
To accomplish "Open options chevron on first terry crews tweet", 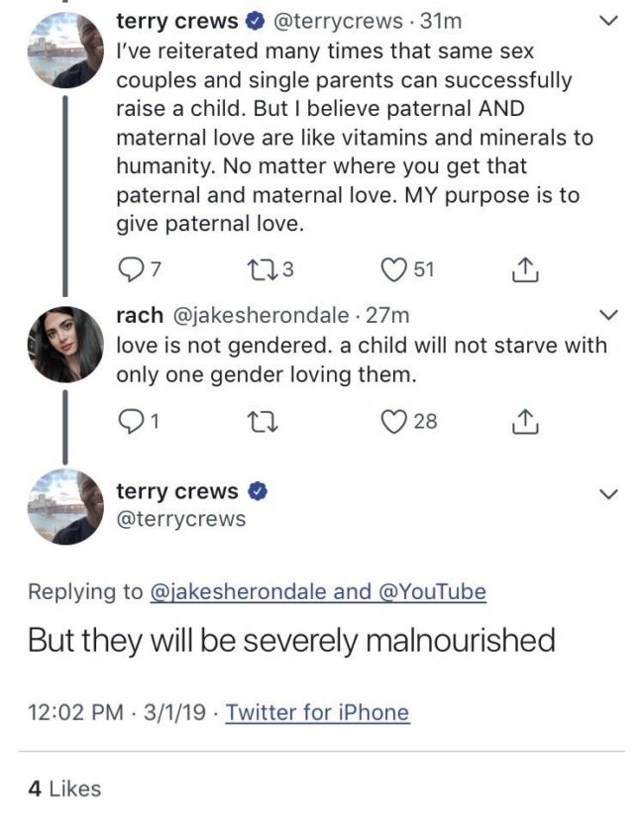I will (609, 20).
